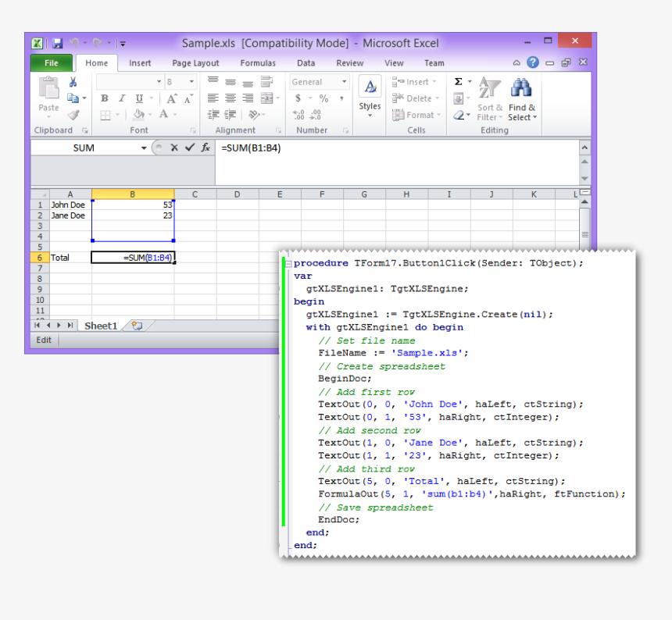Screen dimensions: 672x620
Task: Click the Format Painter brush icon
Action: [x=73, y=115]
